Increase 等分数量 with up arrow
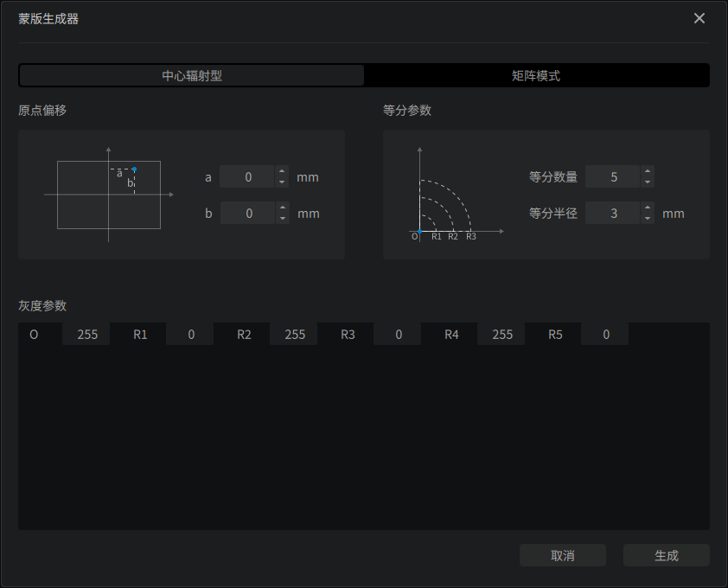This screenshot has height=588, width=728. [648, 171]
